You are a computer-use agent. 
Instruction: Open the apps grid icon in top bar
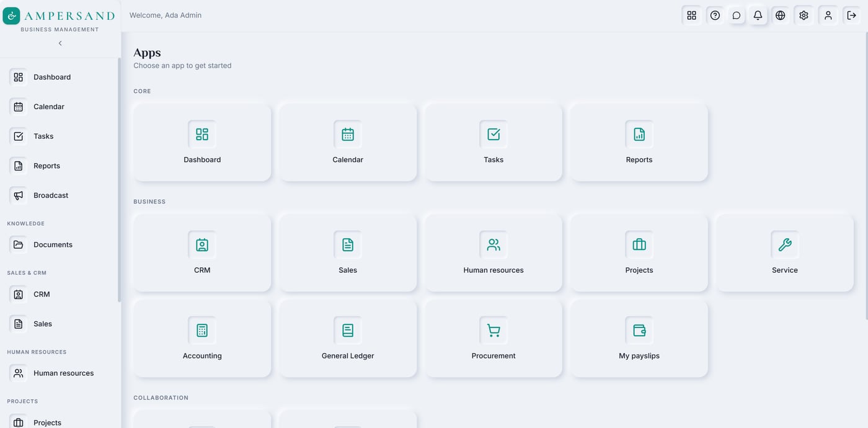692,16
